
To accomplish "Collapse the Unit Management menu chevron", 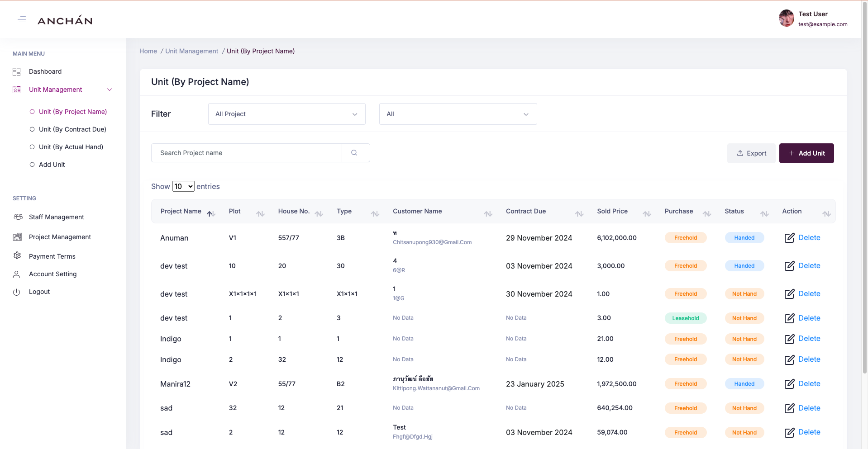I will point(110,90).
